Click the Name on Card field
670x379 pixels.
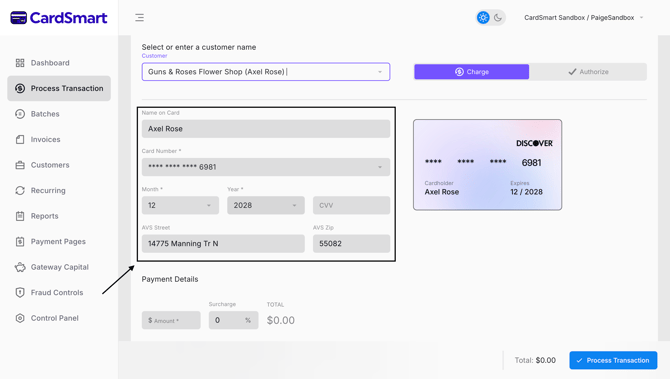pos(266,129)
